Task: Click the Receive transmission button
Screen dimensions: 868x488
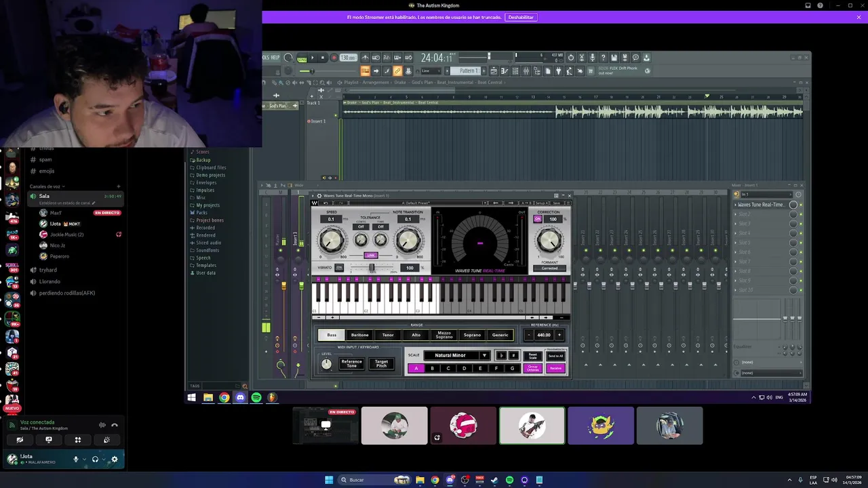Action: click(x=555, y=368)
